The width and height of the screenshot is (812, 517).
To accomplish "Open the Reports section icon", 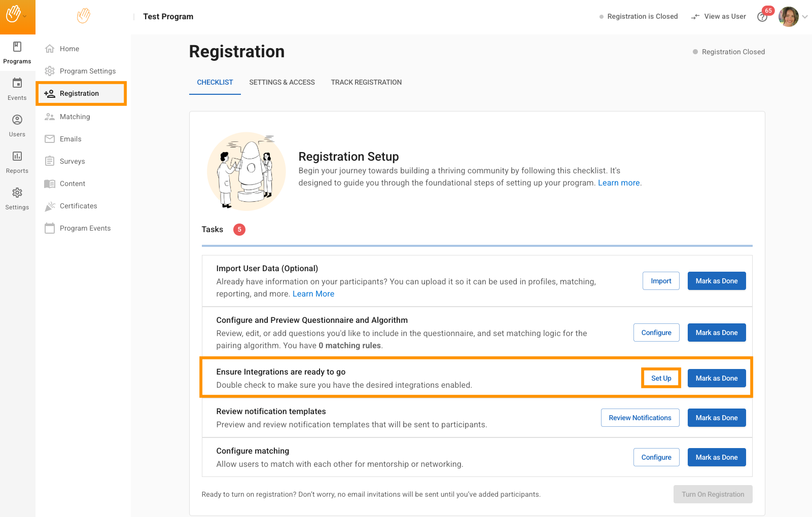I will tap(17, 162).
